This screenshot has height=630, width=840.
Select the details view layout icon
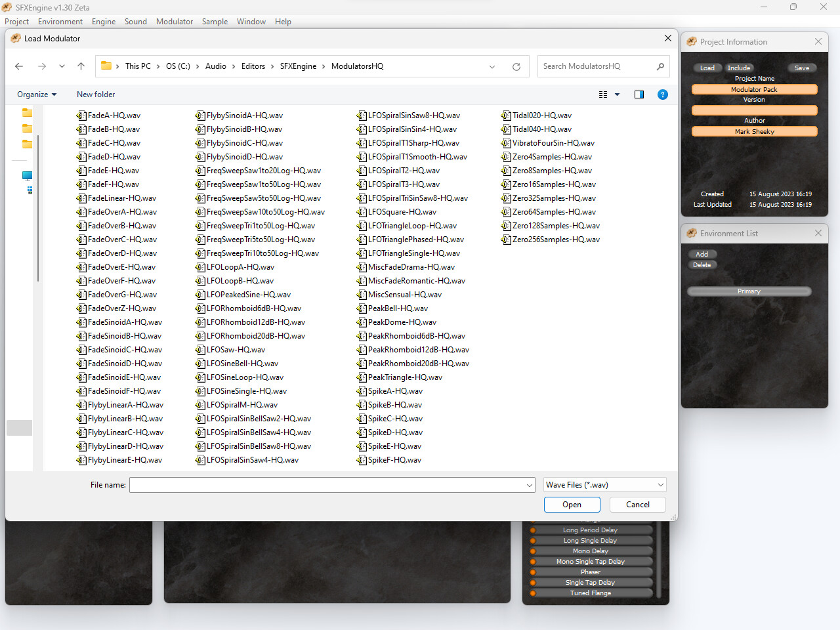(x=602, y=94)
